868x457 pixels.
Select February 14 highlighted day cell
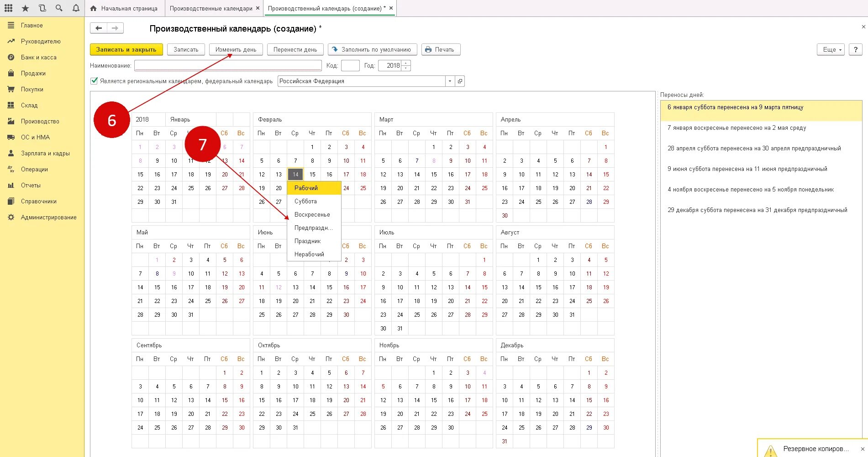tap(295, 175)
